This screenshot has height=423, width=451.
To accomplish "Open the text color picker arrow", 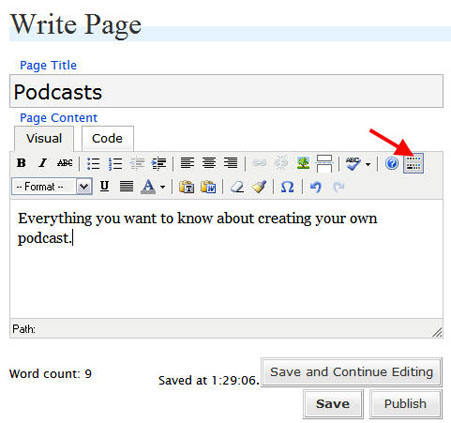I will (x=163, y=187).
